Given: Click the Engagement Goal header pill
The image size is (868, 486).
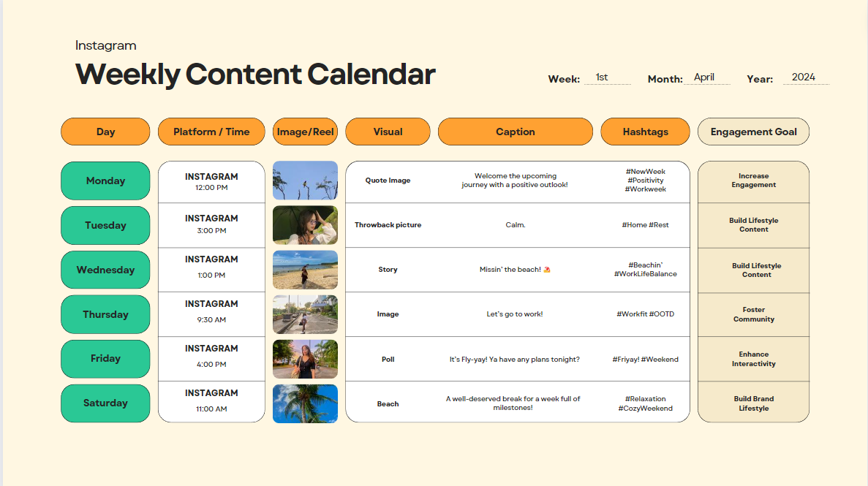Looking at the screenshot, I should pyautogui.click(x=753, y=132).
